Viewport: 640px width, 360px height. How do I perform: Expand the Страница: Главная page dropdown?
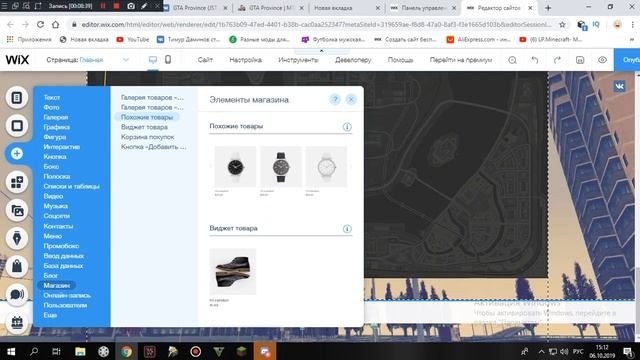point(126,60)
